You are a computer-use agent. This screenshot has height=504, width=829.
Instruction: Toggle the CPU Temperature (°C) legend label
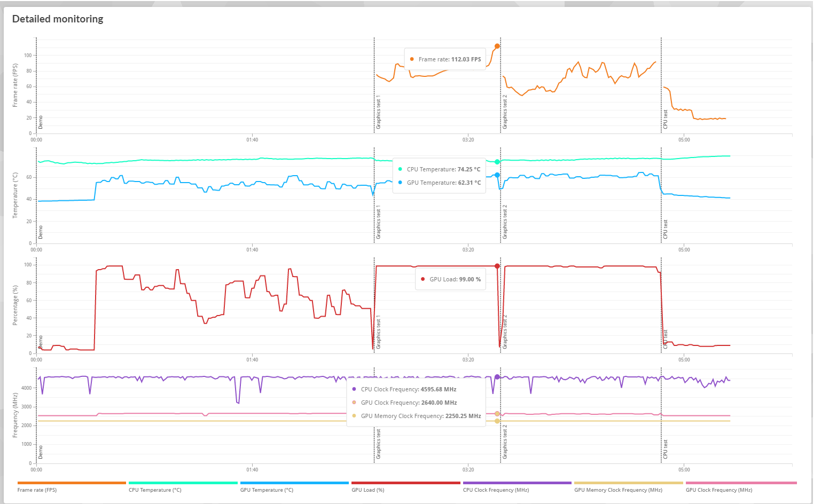coord(155,490)
